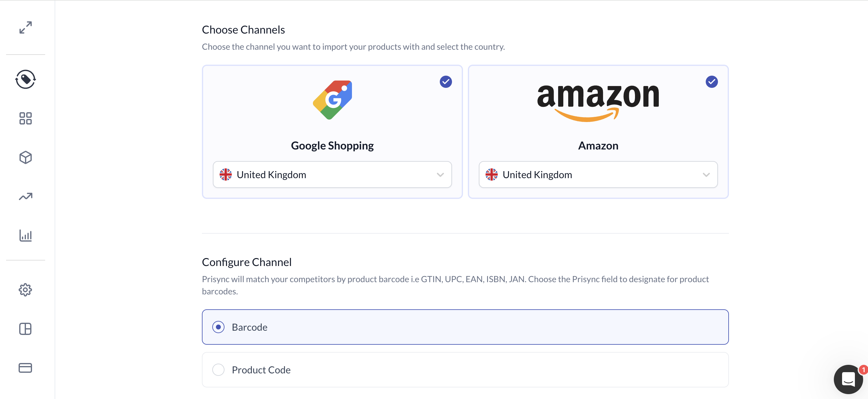The width and height of the screenshot is (868, 399).
Task: Open the settings gear icon
Action: (26, 290)
